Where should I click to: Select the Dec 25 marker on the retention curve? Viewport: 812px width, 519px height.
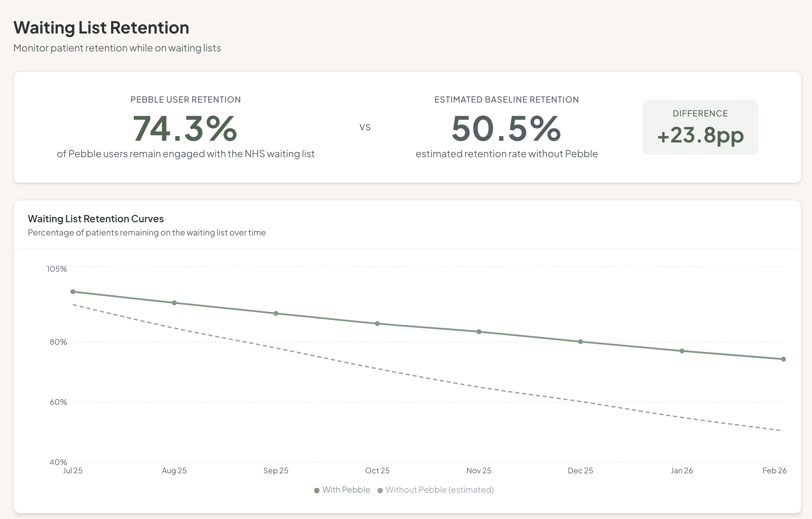coord(580,342)
